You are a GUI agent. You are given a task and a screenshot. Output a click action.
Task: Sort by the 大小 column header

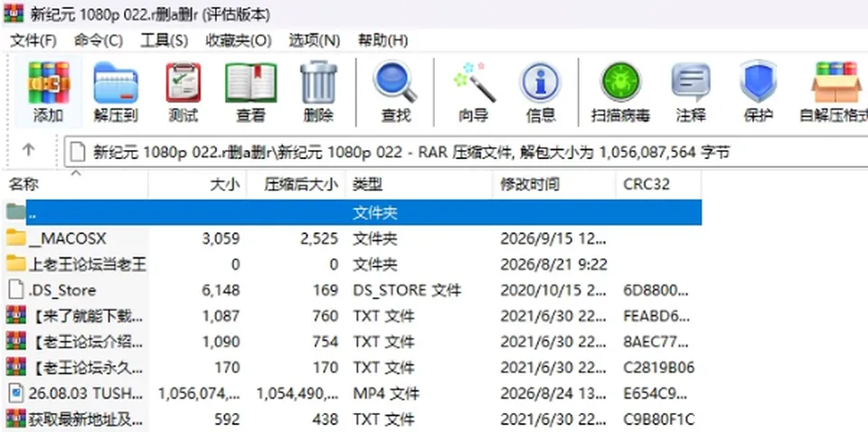[x=198, y=184]
